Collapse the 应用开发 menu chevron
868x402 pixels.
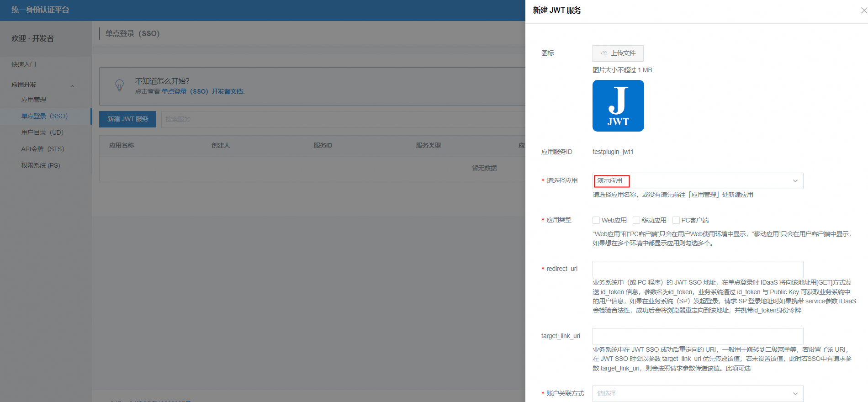pyautogui.click(x=72, y=86)
